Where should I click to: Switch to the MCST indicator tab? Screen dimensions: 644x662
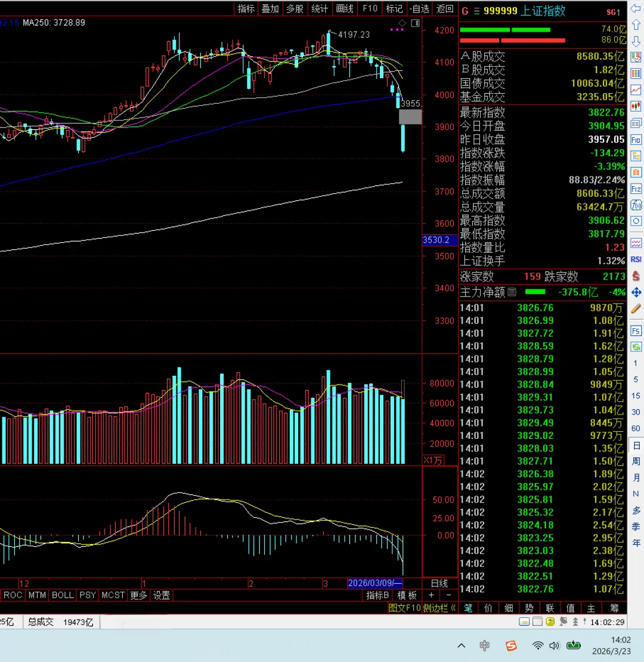113,595
